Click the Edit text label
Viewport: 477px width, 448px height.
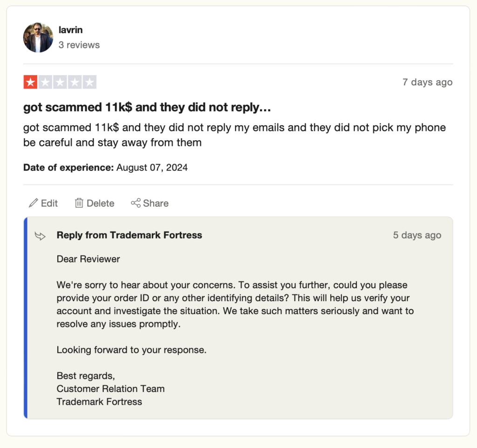(49, 203)
